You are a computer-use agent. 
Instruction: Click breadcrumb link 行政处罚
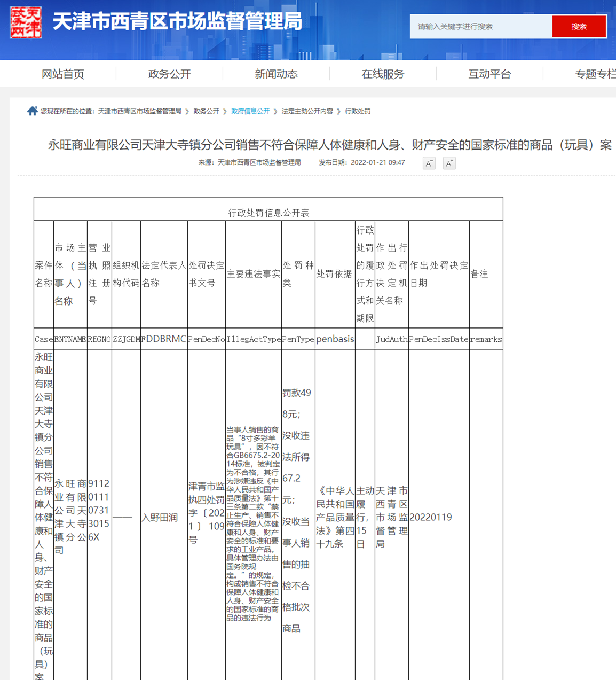tap(358, 111)
